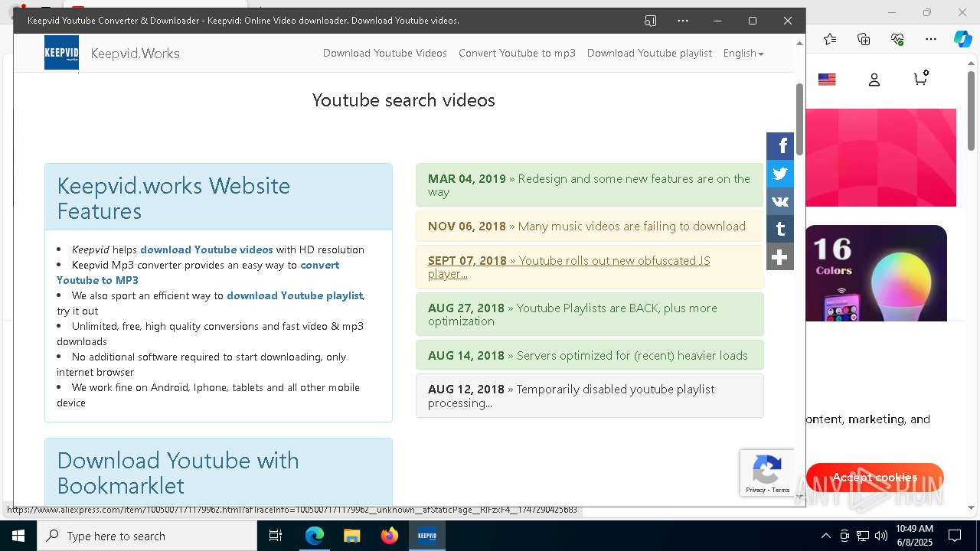Open Windows Start menu

[18, 536]
